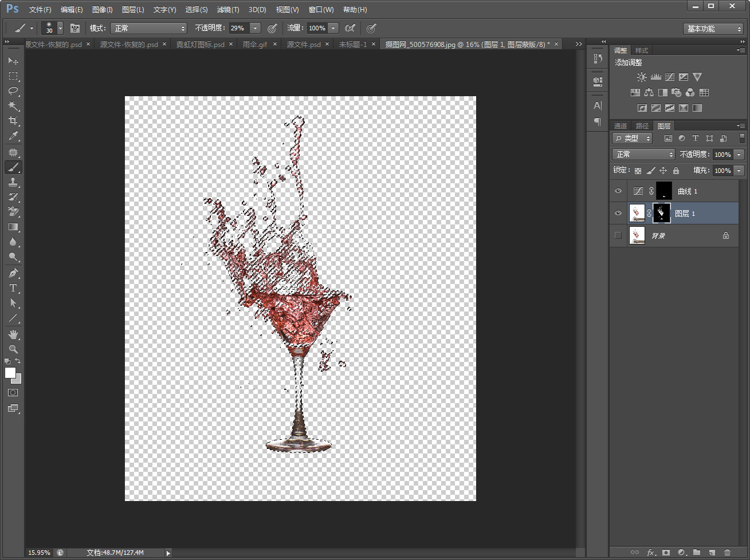The width and height of the screenshot is (750, 560).
Task: Select the Horizontal Type tool
Action: [x=13, y=288]
